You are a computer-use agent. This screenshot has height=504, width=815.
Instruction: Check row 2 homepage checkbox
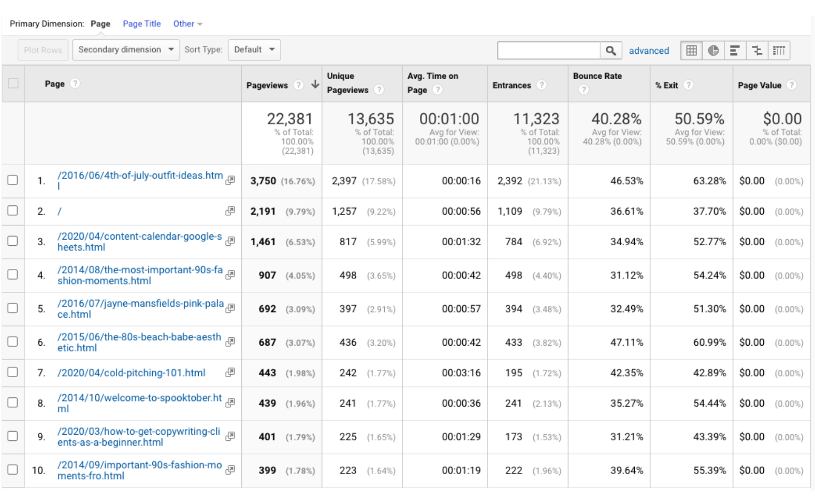coord(13,211)
